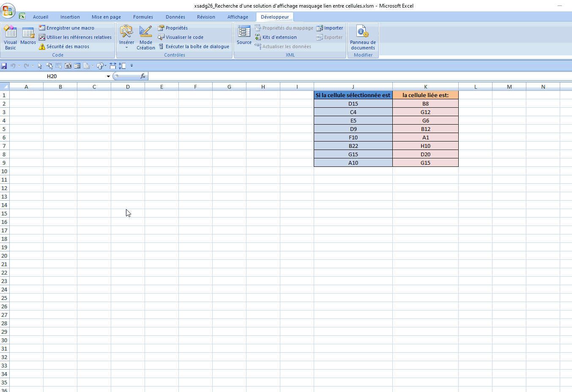572x392 pixels.
Task: Open Panneau de documents
Action: (363, 37)
